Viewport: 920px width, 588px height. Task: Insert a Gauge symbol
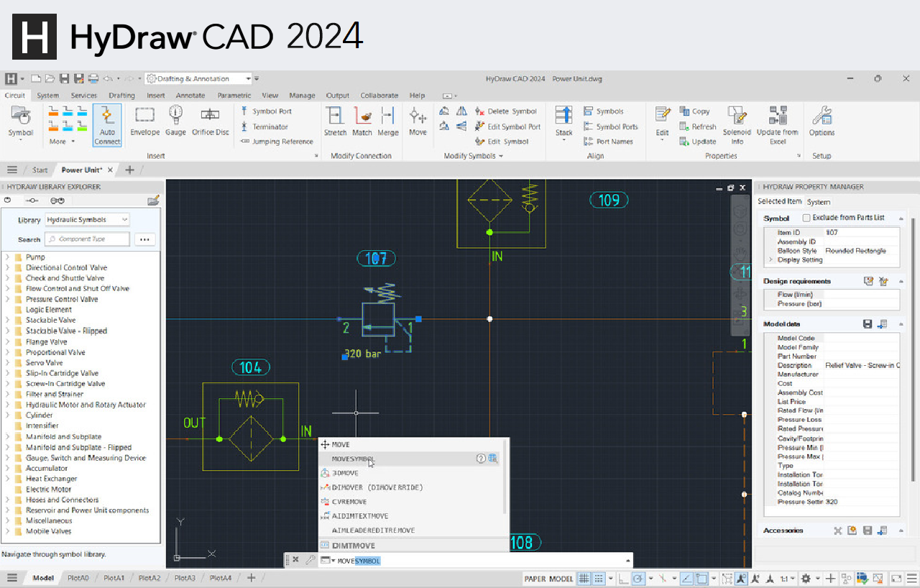tap(175, 121)
